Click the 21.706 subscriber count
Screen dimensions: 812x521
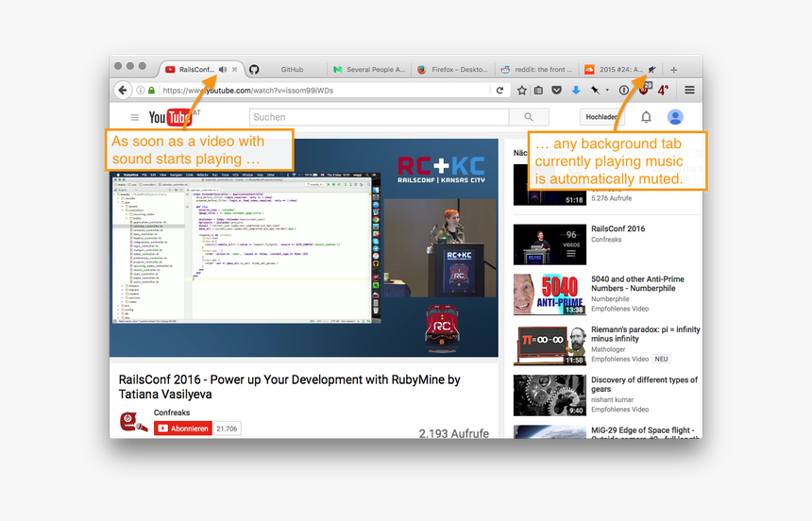(227, 429)
